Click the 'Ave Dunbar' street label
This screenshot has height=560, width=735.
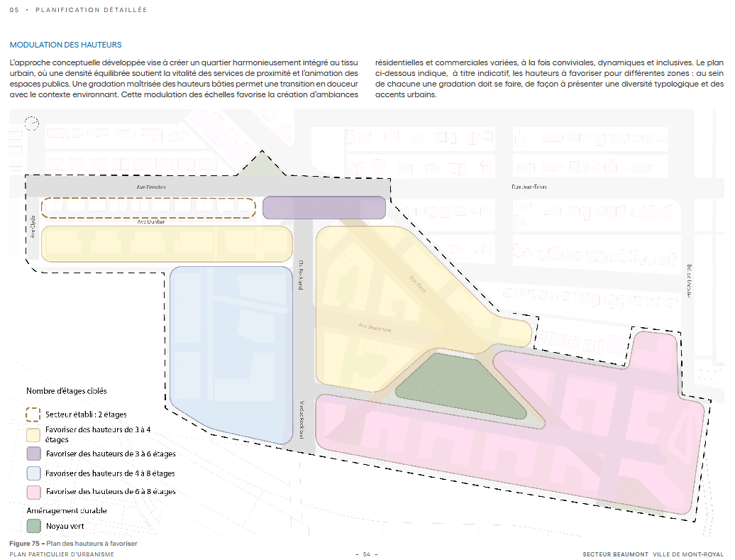(x=151, y=222)
